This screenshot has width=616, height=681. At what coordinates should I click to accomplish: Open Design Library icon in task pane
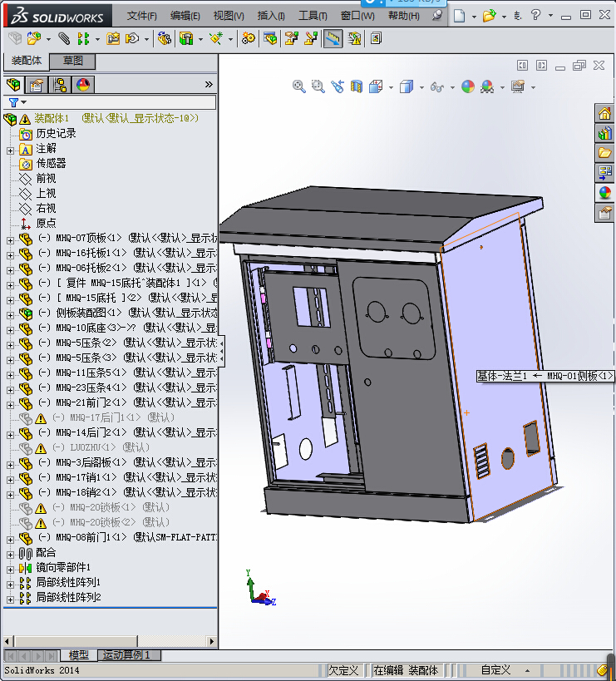pyautogui.click(x=604, y=133)
